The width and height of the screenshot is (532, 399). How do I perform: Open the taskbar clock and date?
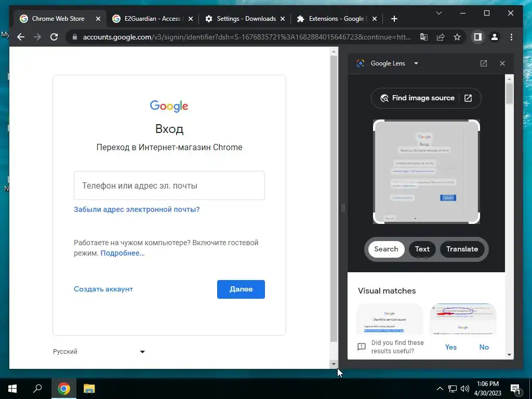coord(487,389)
